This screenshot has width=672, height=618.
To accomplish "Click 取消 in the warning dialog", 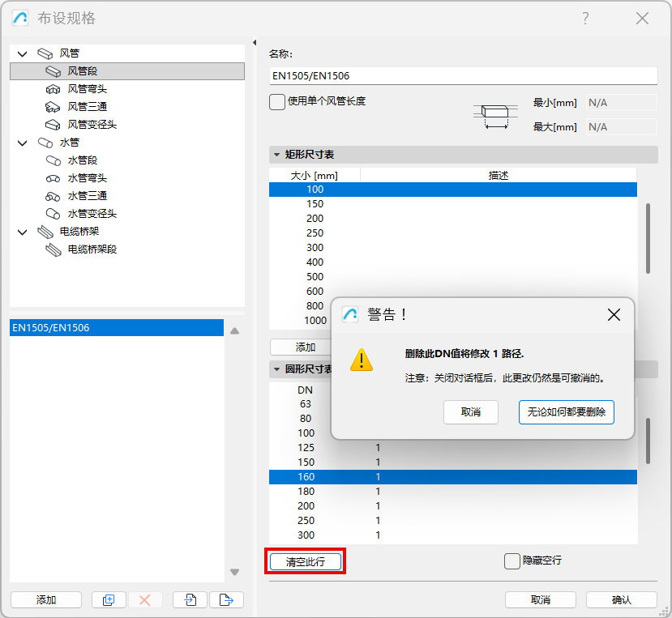I will [471, 412].
